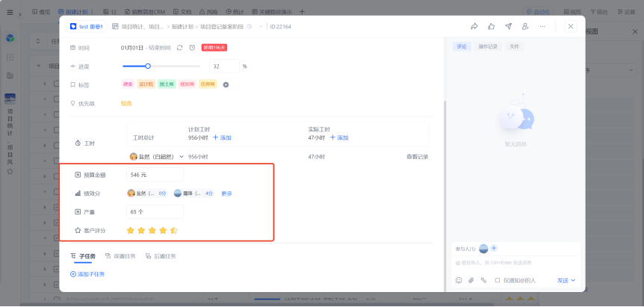Toggle 仅通知@的人 checkbox
The height and width of the screenshot is (307, 644).
click(x=498, y=280)
